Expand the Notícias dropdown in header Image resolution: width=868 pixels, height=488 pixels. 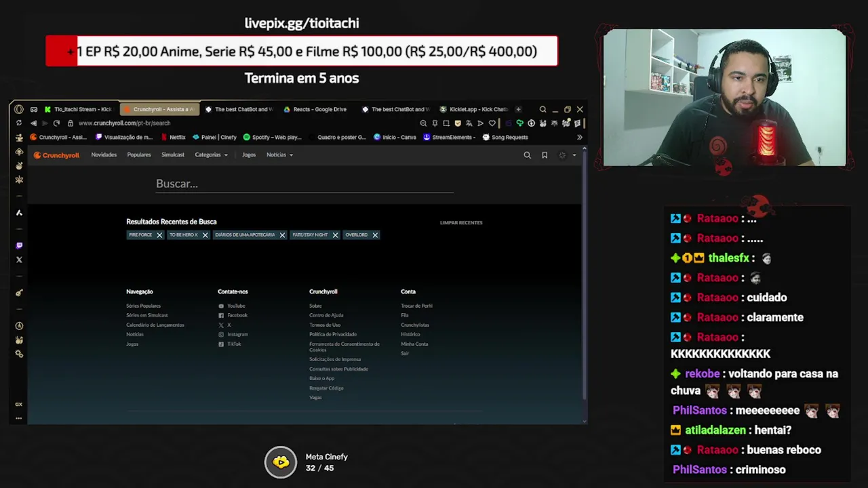279,155
